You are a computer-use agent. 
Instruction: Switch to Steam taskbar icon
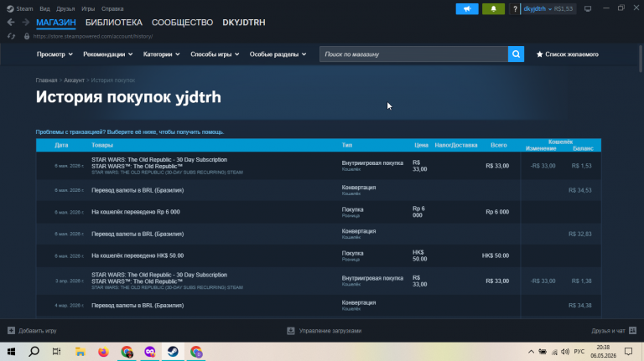click(173, 352)
